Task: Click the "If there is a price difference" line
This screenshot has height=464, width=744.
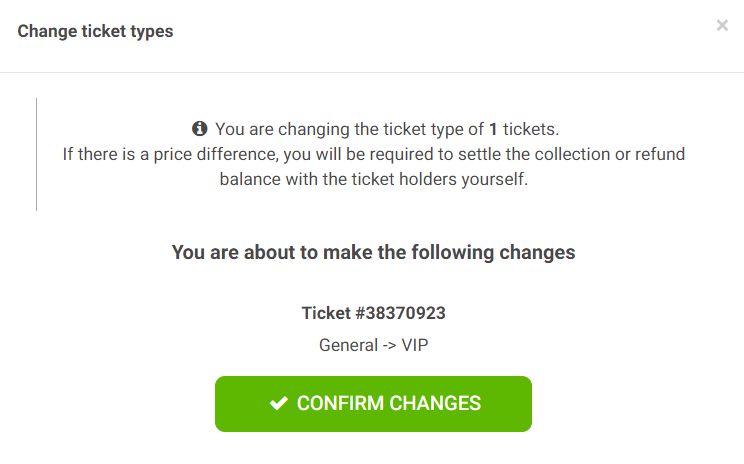Action: pyautogui.click(x=373, y=154)
